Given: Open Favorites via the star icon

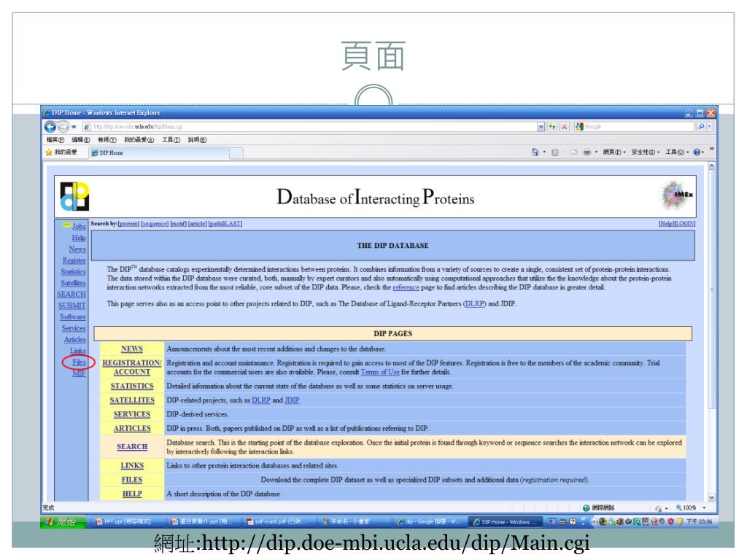Looking at the screenshot, I should tap(49, 152).
